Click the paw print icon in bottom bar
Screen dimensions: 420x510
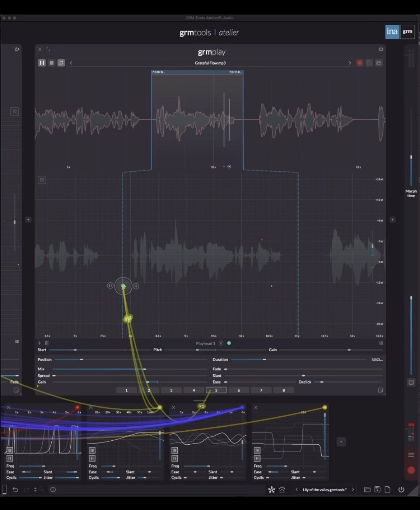pyautogui.click(x=282, y=490)
